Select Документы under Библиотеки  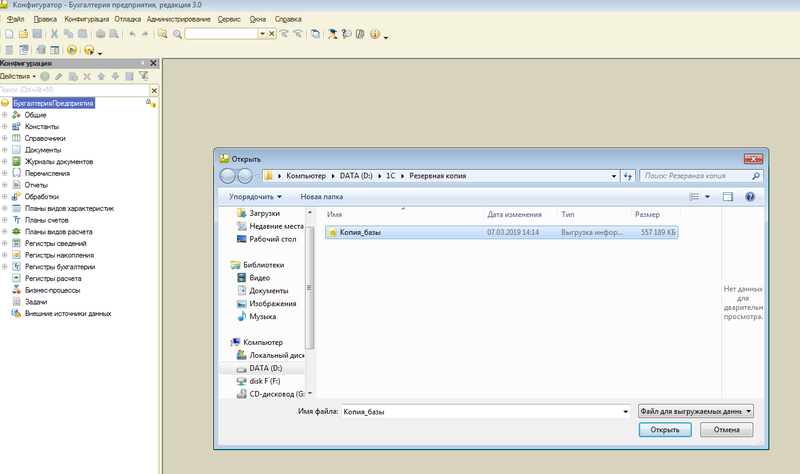point(263,291)
